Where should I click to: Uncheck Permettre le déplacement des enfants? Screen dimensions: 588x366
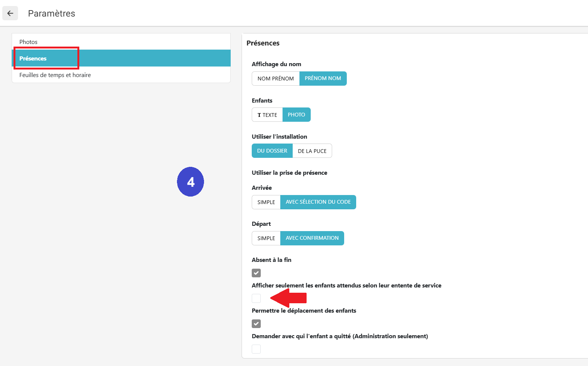click(x=256, y=324)
